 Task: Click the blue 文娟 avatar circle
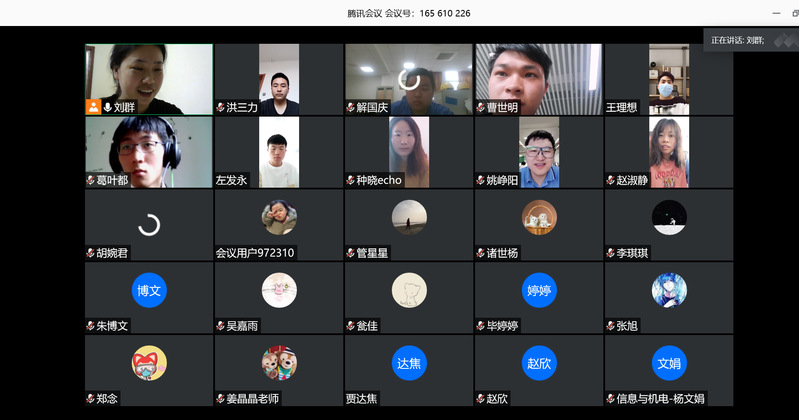point(668,362)
